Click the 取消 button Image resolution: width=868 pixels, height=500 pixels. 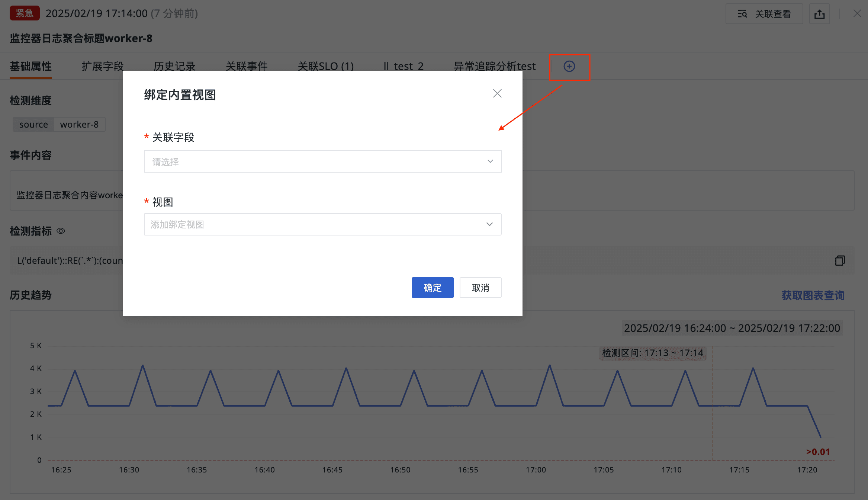click(480, 288)
